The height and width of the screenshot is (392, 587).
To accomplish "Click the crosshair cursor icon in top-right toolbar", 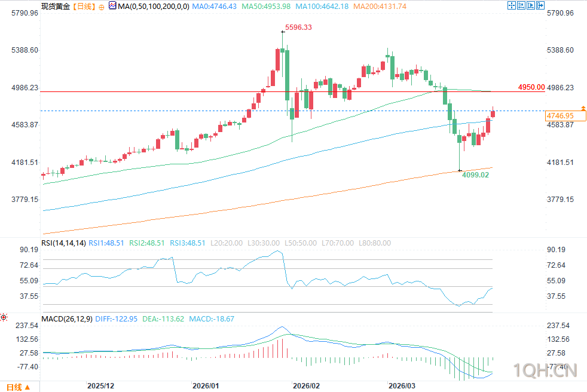I will [x=512, y=5].
